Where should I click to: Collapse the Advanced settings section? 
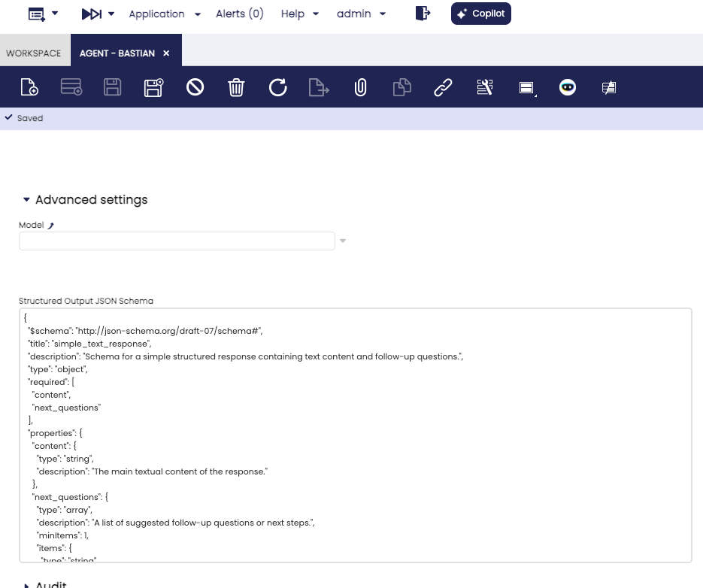27,200
